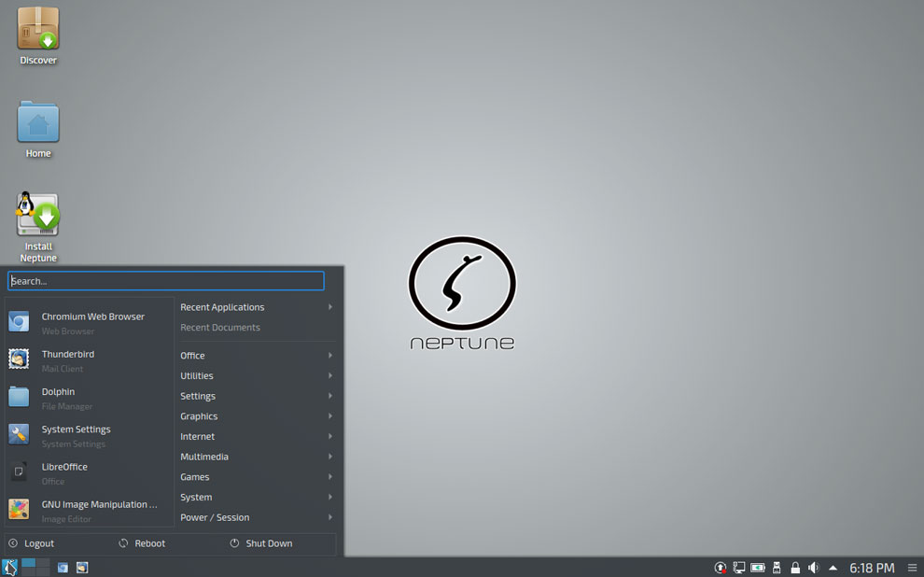Click the Reboot button

pyautogui.click(x=142, y=543)
